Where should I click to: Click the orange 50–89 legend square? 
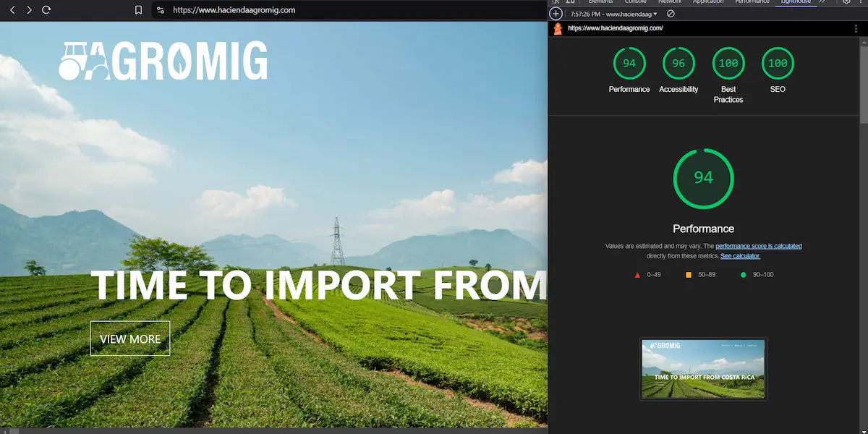point(689,275)
